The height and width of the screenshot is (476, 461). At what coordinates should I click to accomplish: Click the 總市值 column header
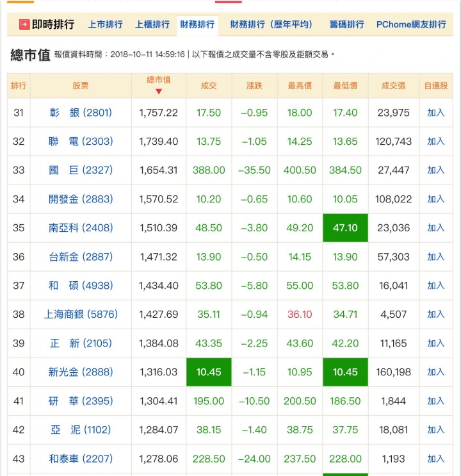coord(159,80)
